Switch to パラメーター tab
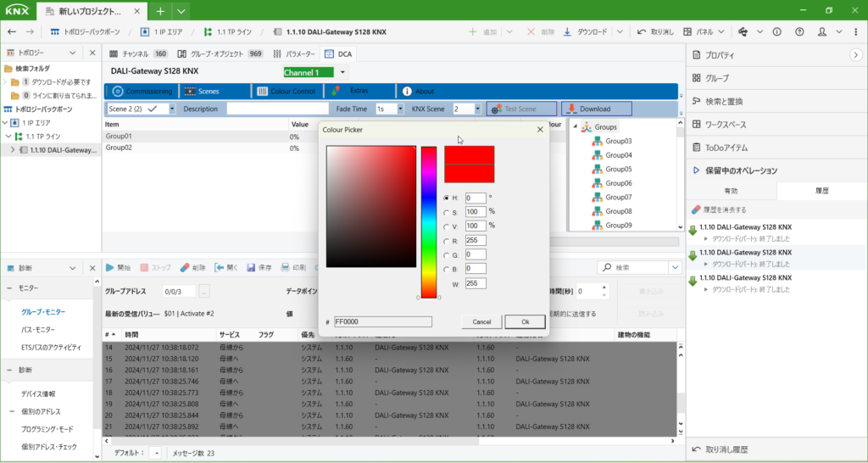 click(293, 53)
